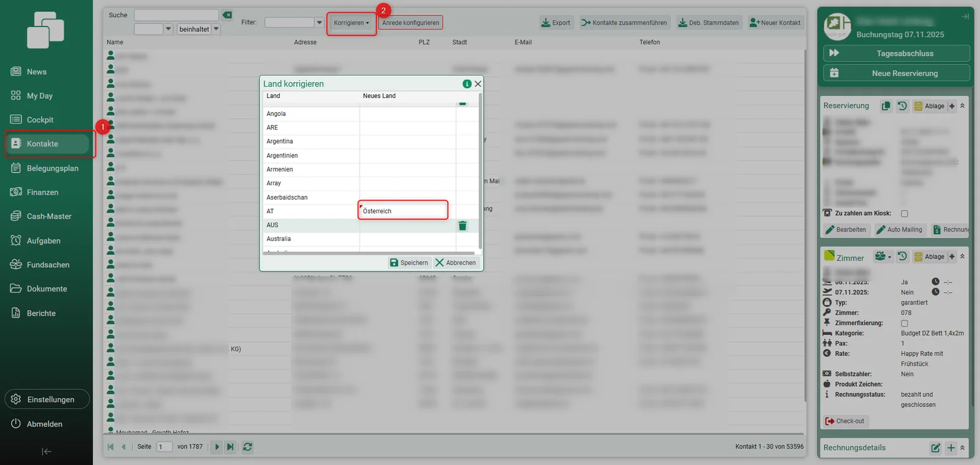980x465 pixels.
Task: Open the Korrigieren dropdown
Action: pyautogui.click(x=352, y=23)
